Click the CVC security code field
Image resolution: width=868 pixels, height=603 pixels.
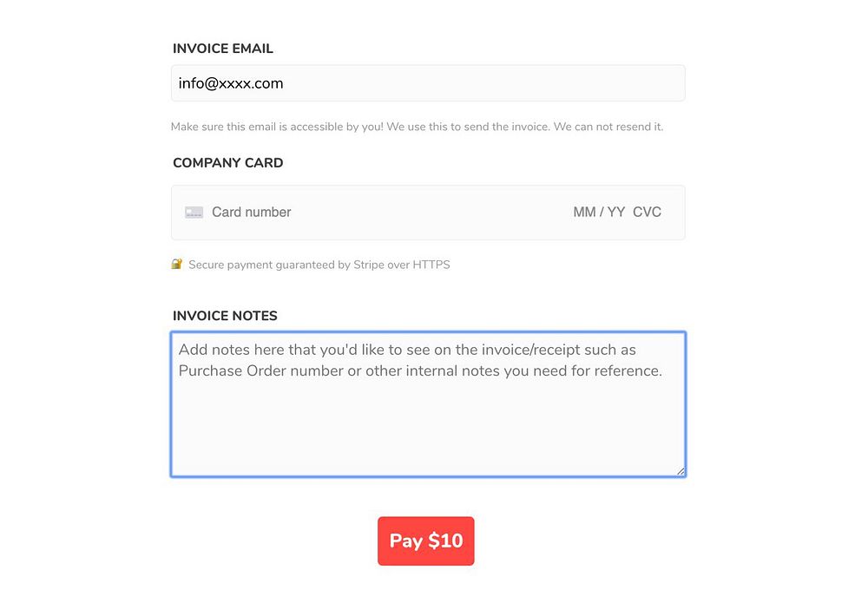coord(648,213)
